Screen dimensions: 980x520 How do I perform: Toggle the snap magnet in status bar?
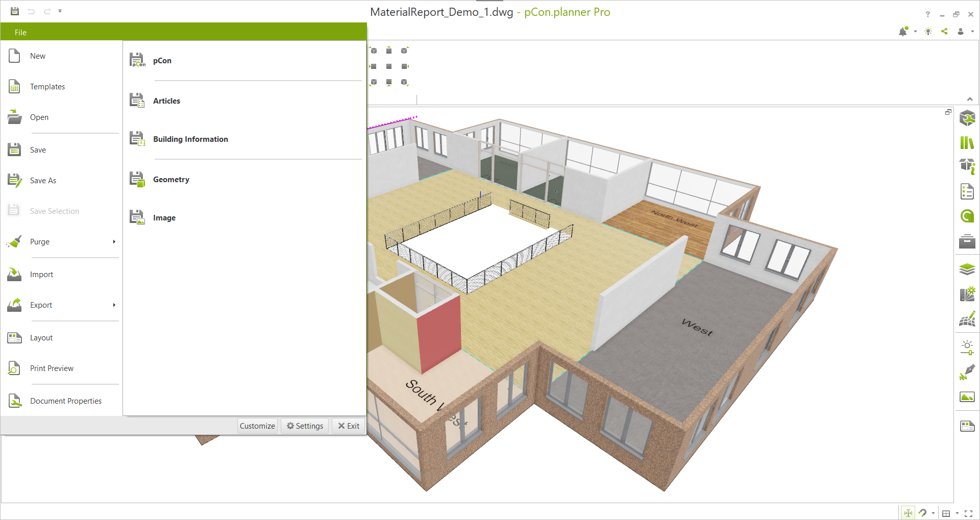(923, 512)
